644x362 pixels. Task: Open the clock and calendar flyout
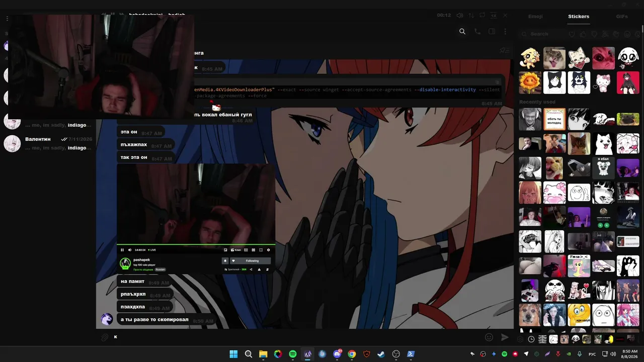[630, 354]
